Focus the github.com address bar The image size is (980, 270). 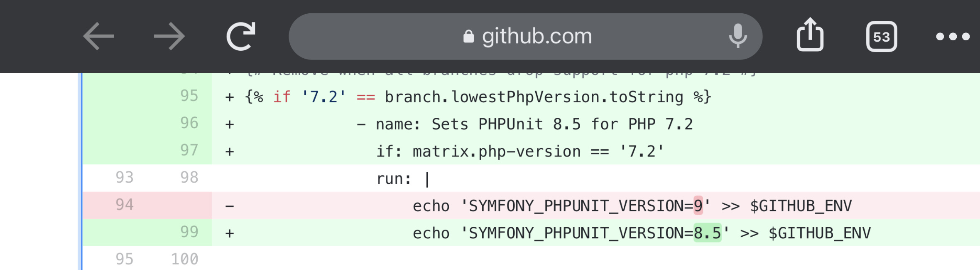tap(525, 37)
